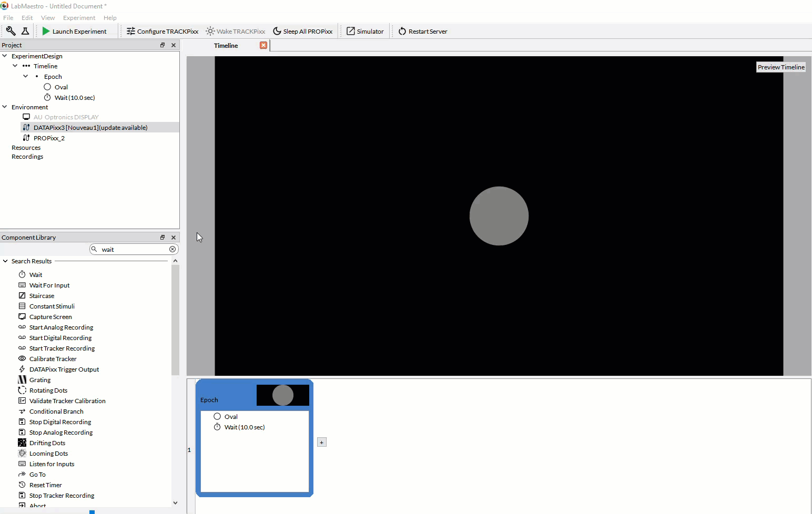Open the Experiment menu
This screenshot has height=514, width=812.
[79, 17]
